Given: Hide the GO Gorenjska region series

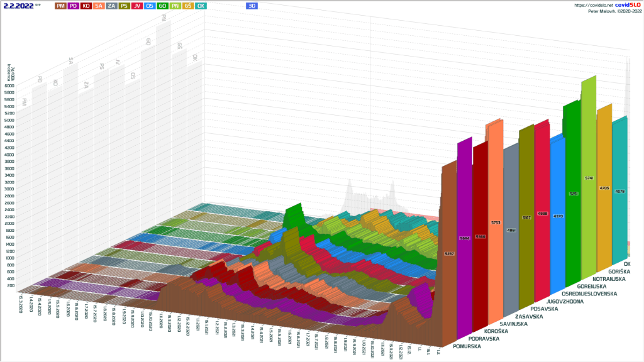Looking at the screenshot, I should point(162,6).
